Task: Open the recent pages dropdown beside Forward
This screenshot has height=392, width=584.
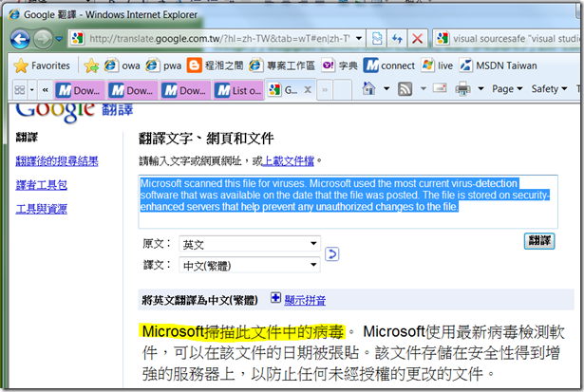Action: 59,39
